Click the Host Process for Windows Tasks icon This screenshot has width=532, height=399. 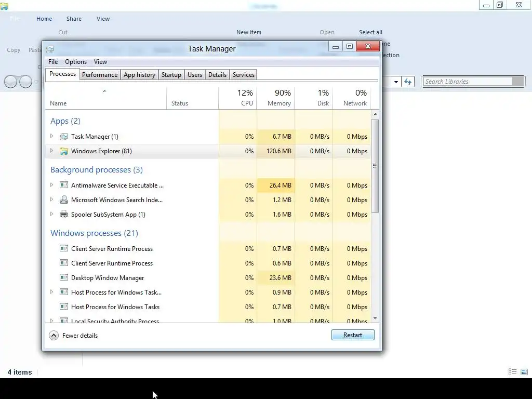(64, 307)
